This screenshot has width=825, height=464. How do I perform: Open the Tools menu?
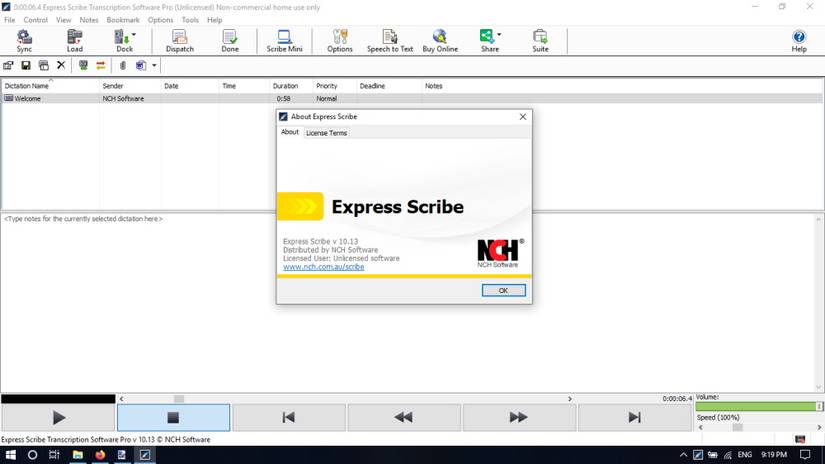point(190,20)
